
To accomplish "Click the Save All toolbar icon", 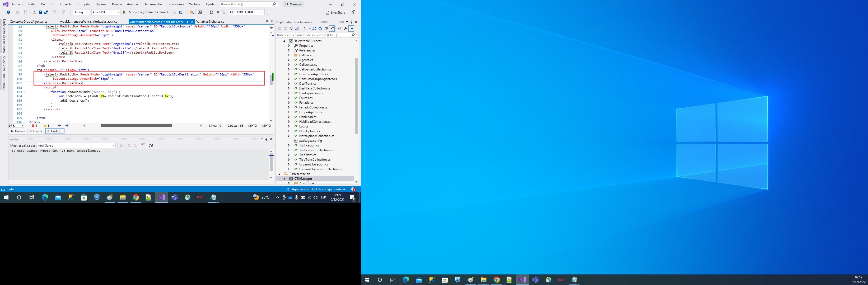I will 46,12.
